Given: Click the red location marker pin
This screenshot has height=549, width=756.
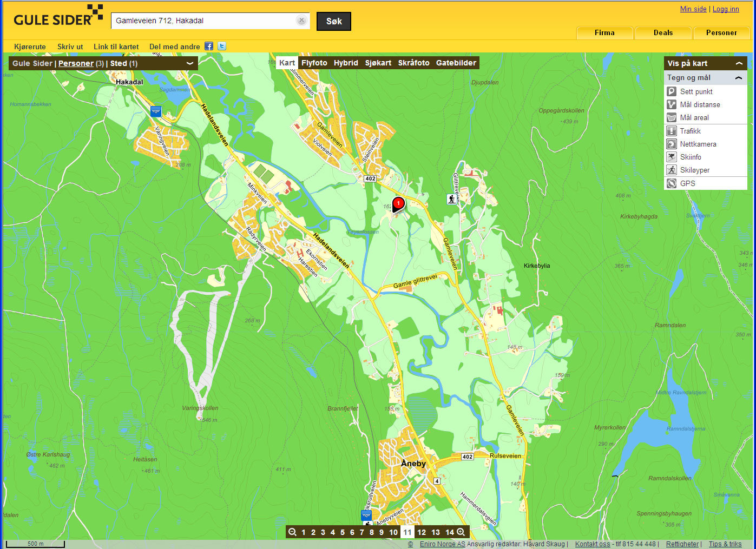Looking at the screenshot, I should (x=398, y=204).
